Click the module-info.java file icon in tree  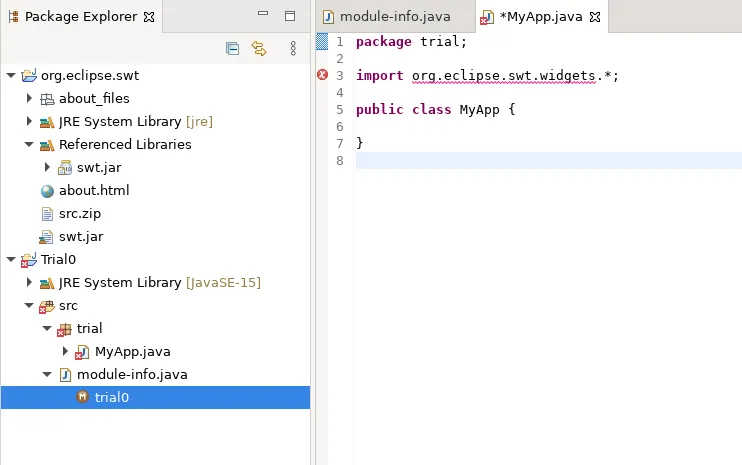pyautogui.click(x=65, y=375)
